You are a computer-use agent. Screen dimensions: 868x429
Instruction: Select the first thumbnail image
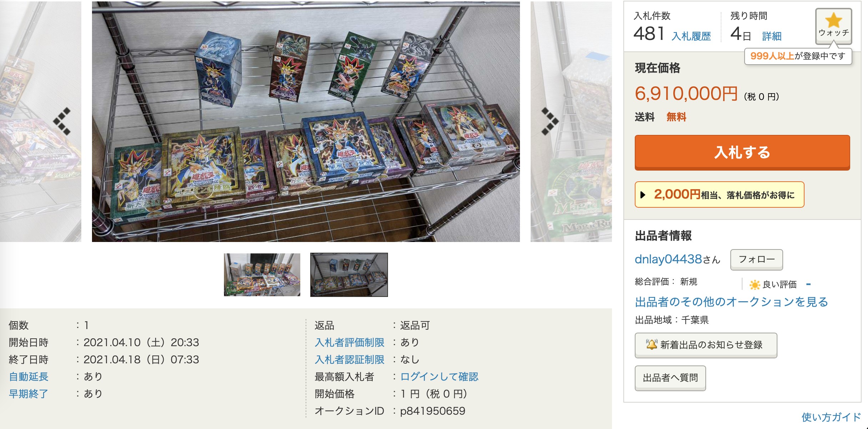point(262,275)
